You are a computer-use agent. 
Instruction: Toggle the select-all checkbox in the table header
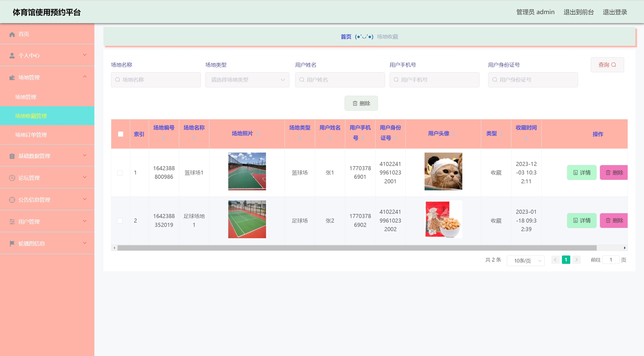click(121, 134)
